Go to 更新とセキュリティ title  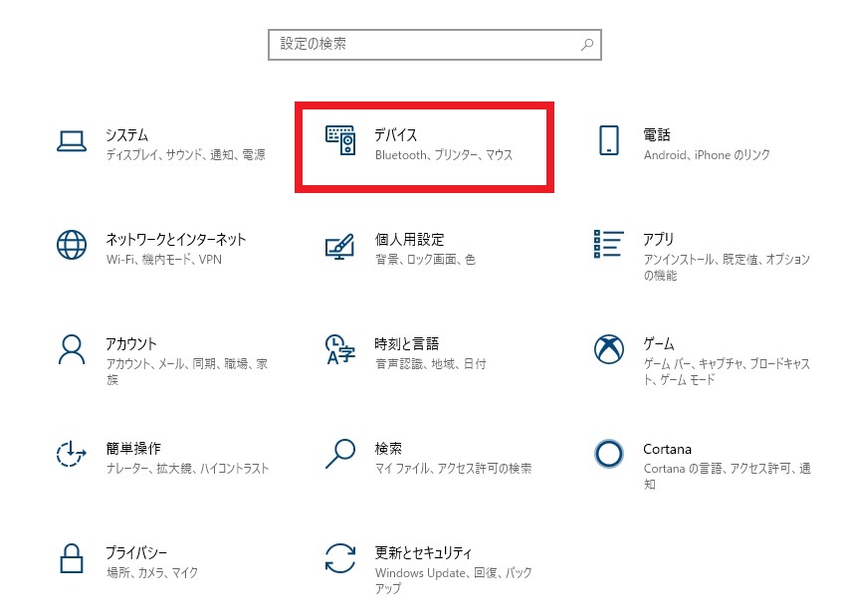[x=423, y=552]
